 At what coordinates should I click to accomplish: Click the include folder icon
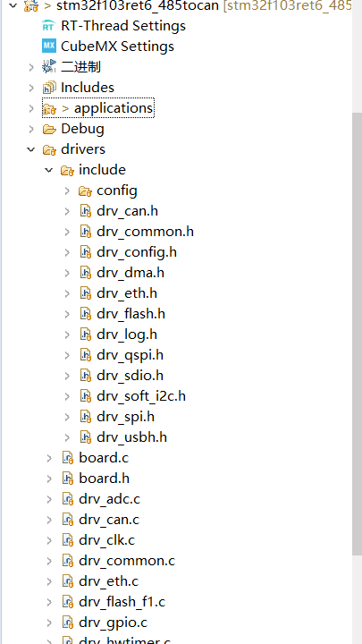tap(67, 171)
